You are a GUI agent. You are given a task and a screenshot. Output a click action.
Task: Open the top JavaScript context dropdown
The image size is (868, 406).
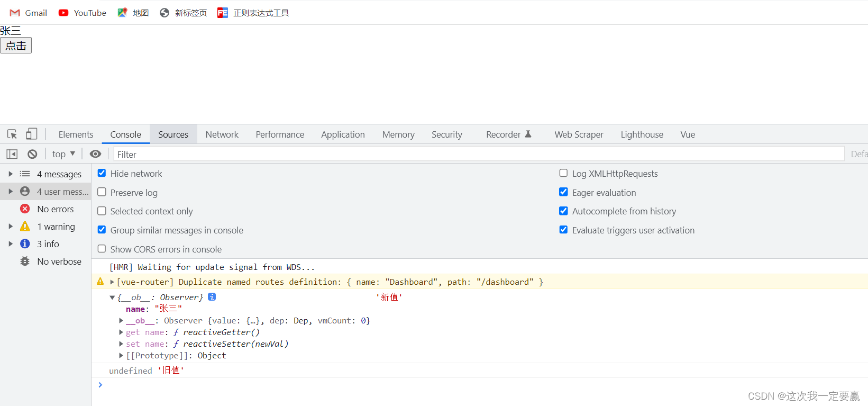coord(63,154)
